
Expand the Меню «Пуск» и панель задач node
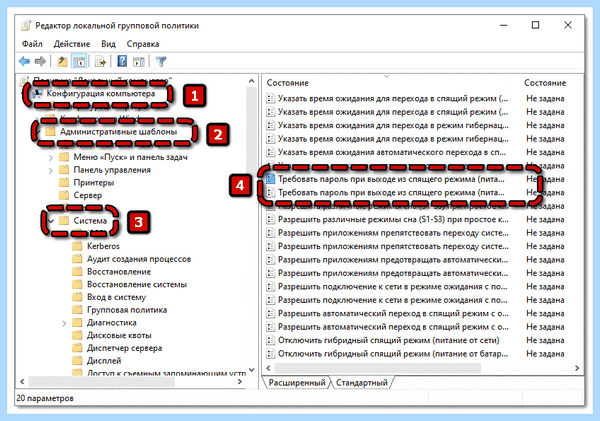tap(51, 157)
